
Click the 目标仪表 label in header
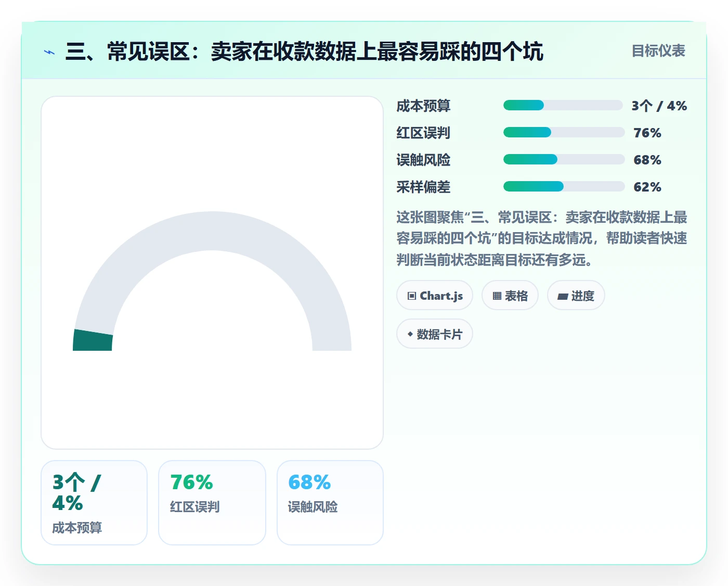(658, 51)
